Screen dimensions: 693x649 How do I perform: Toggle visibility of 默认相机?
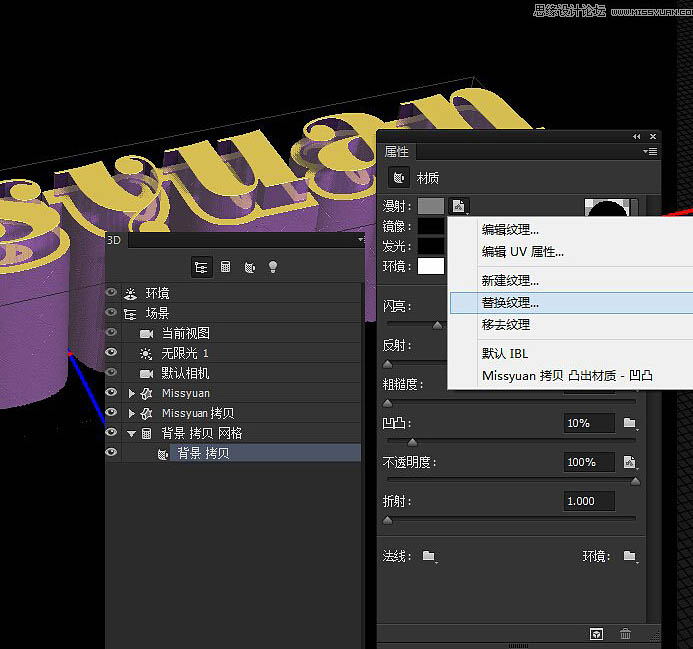pos(111,372)
